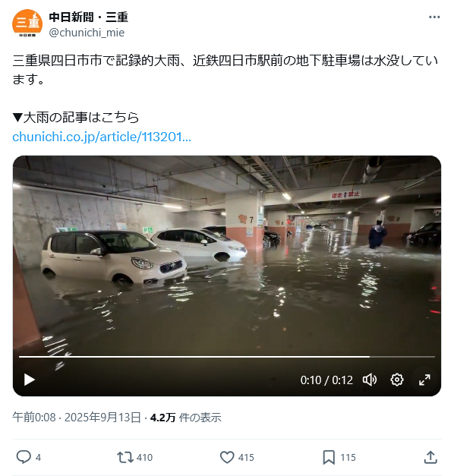Like the post with heart icon
The image size is (454, 476).
click(x=227, y=457)
